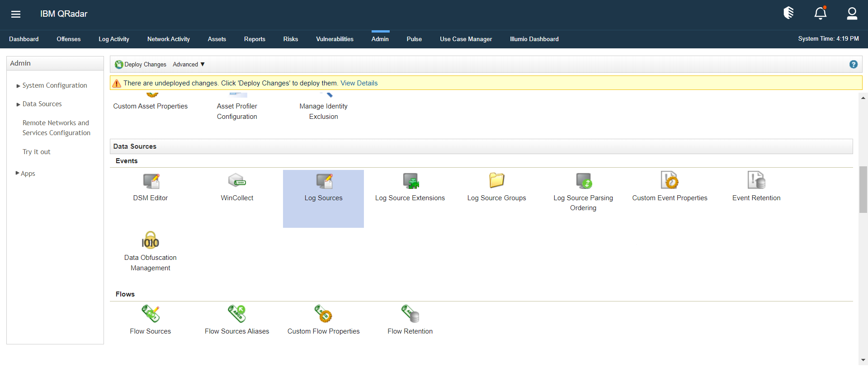Click the Flows subsection heading
Screen dimensions: 868x367
tap(125, 294)
